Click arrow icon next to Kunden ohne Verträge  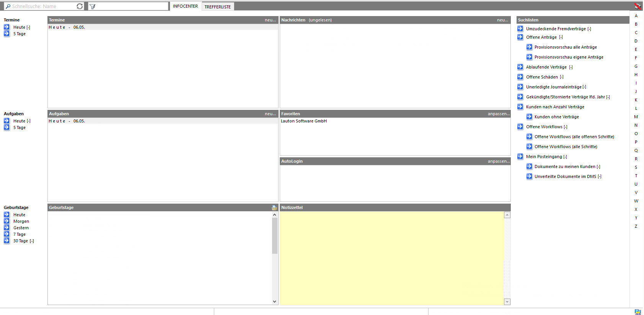(529, 117)
